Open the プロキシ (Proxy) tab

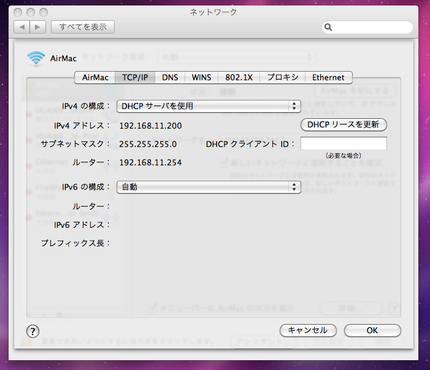[x=283, y=77]
